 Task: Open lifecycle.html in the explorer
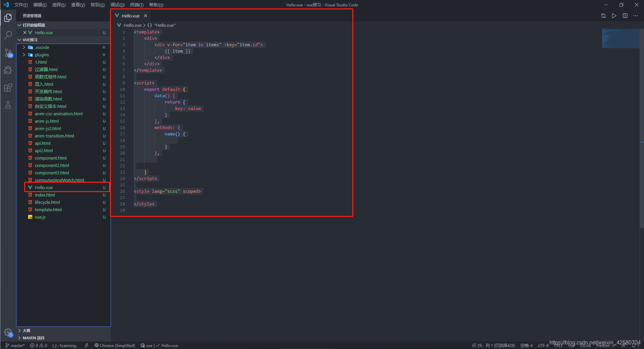(64, 202)
